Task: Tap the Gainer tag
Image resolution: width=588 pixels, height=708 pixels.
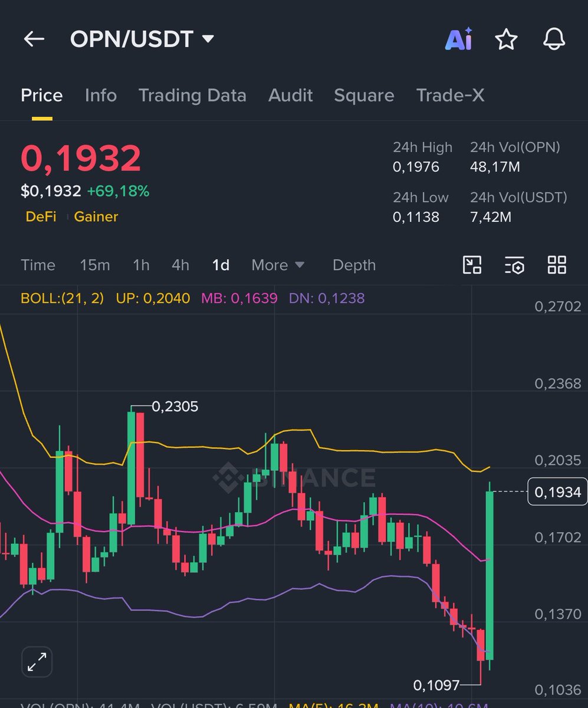Action: click(96, 217)
